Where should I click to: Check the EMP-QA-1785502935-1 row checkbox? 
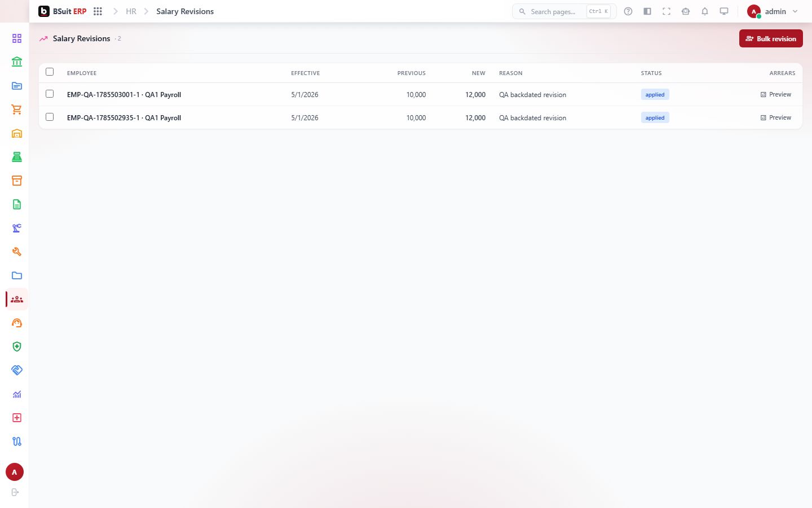(x=50, y=117)
